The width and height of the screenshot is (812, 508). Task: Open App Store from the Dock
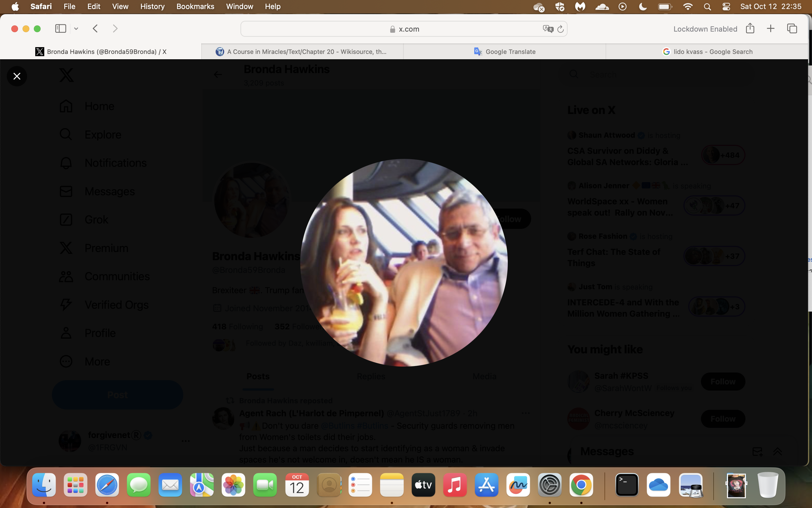(486, 485)
